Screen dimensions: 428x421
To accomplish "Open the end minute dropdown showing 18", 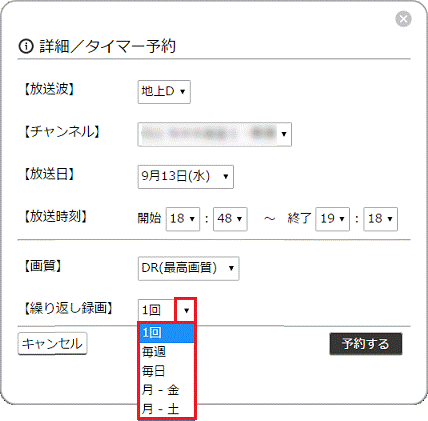I will click(380, 219).
